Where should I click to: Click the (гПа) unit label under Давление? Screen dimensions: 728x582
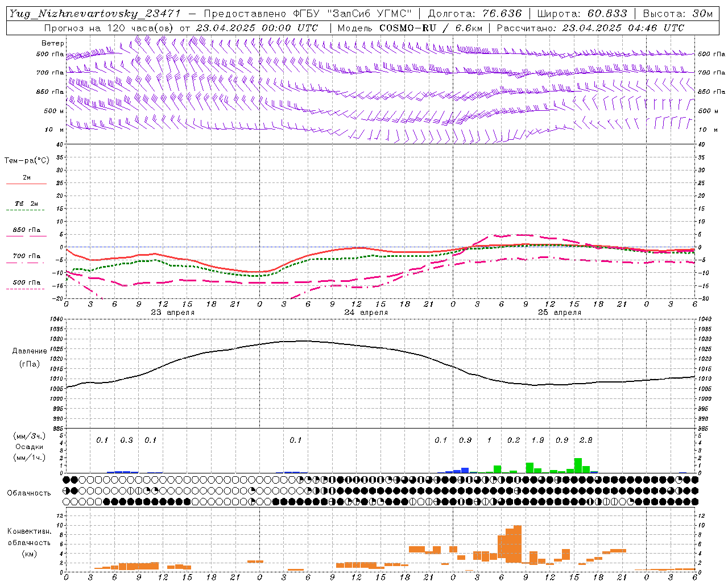[30, 364]
